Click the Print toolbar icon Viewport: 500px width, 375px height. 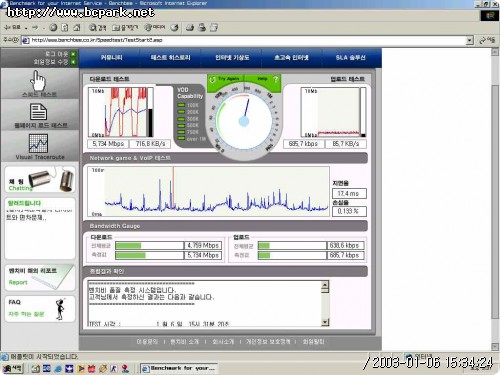click(x=202, y=28)
